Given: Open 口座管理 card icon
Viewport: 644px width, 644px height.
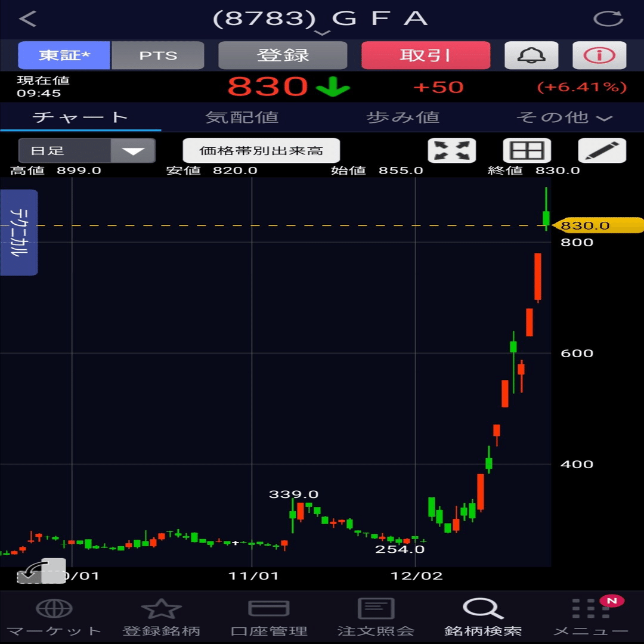Looking at the screenshot, I should tap(268, 608).
